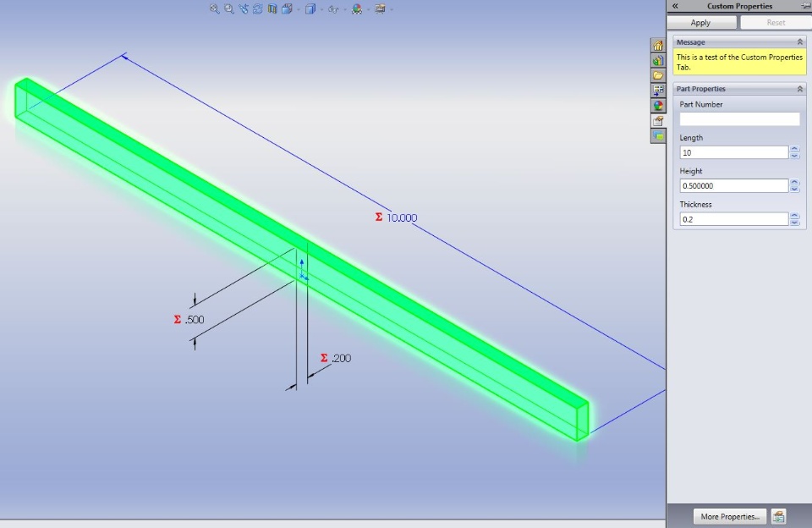Viewport: 812px width, 528px height.
Task: Click into the Thickness value field
Action: click(x=734, y=219)
